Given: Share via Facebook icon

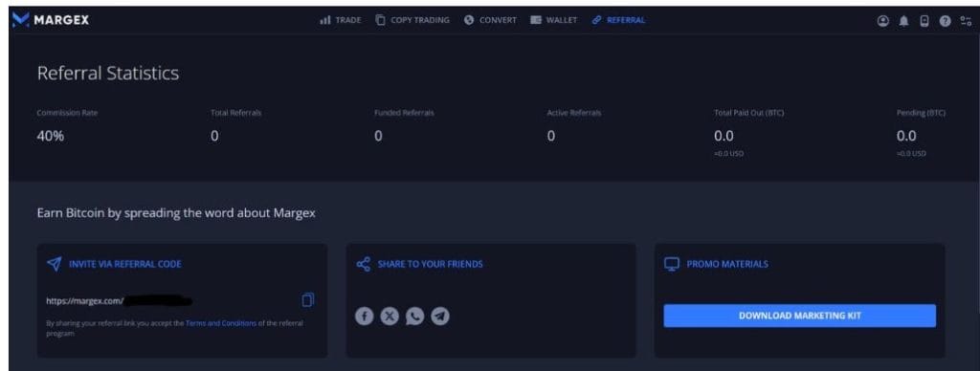Looking at the screenshot, I should click(365, 316).
